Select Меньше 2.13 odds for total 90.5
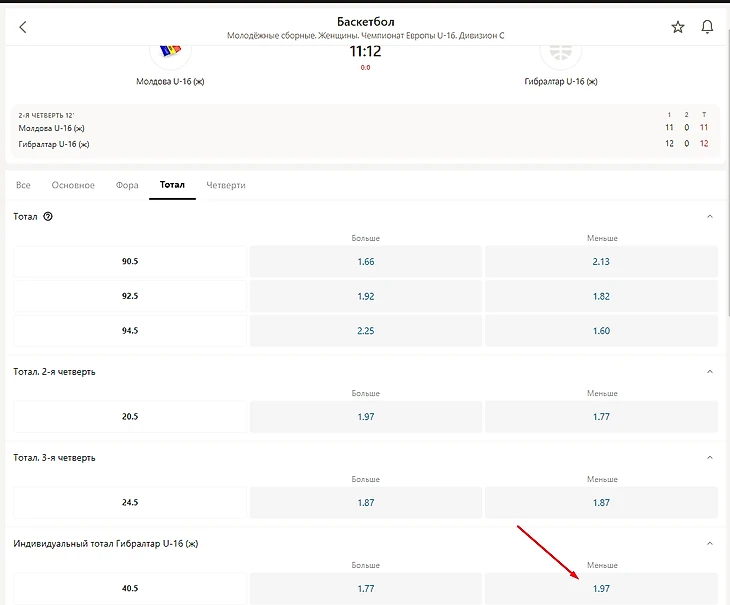 click(601, 262)
